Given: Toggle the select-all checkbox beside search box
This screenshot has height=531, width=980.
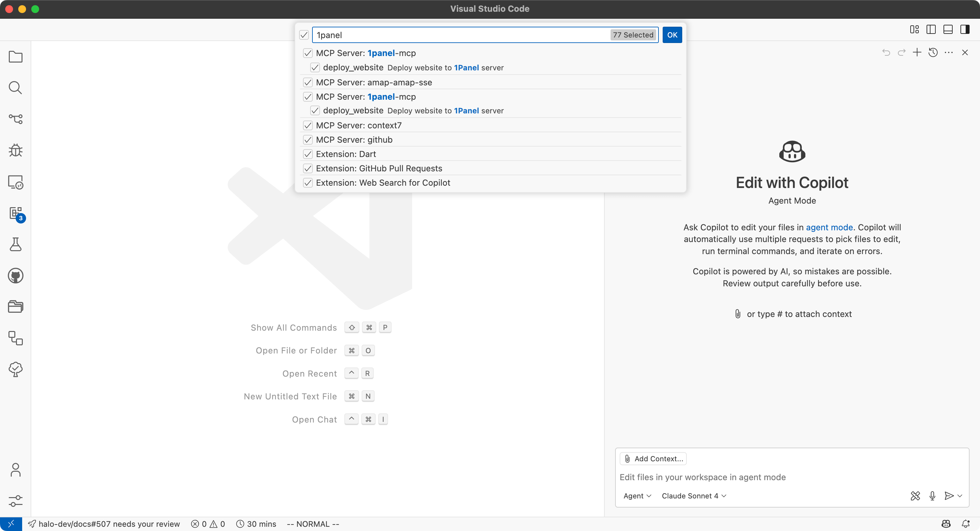Looking at the screenshot, I should click(x=304, y=35).
